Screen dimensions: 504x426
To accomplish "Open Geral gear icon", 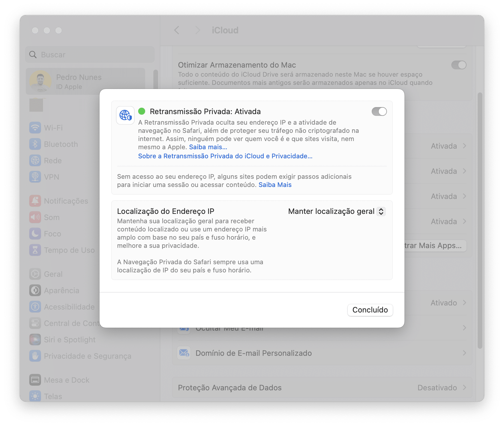I will 35,274.
